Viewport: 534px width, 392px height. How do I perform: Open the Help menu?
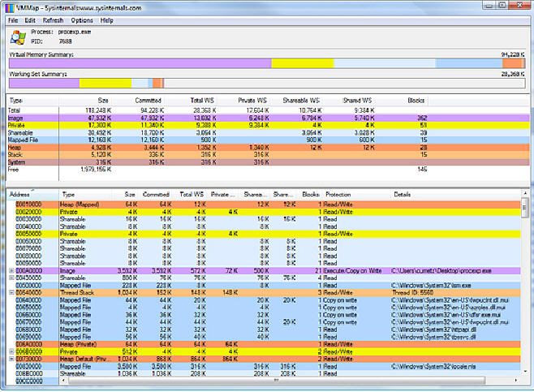107,19
